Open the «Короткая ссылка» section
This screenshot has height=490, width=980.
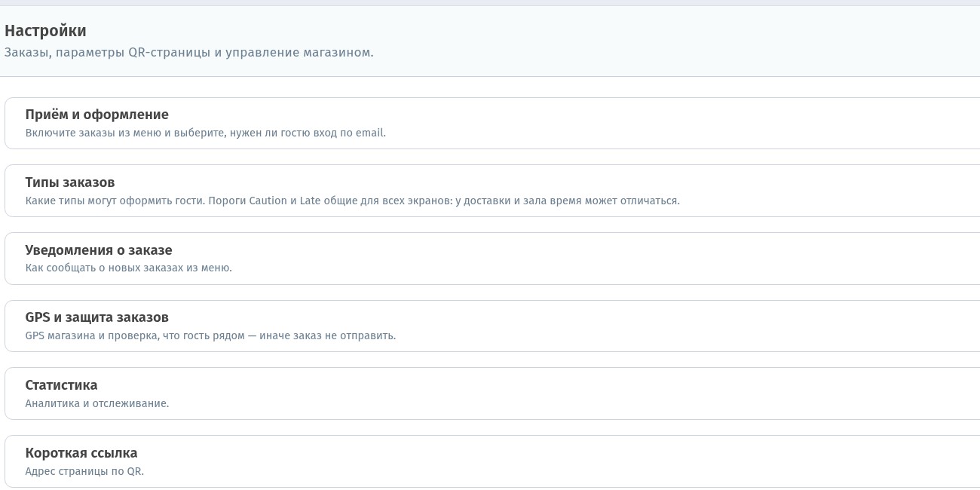[x=492, y=461]
